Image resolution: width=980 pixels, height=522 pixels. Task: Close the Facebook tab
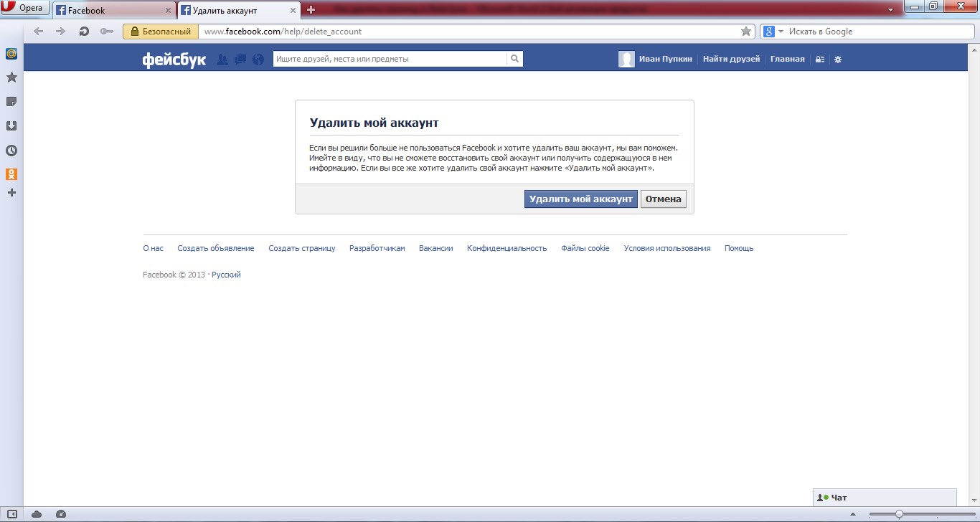click(169, 11)
